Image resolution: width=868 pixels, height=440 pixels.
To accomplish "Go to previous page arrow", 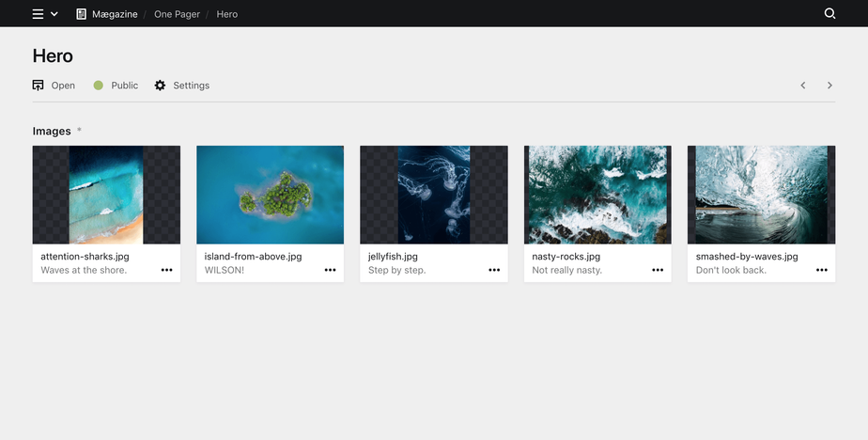I will [x=803, y=86].
